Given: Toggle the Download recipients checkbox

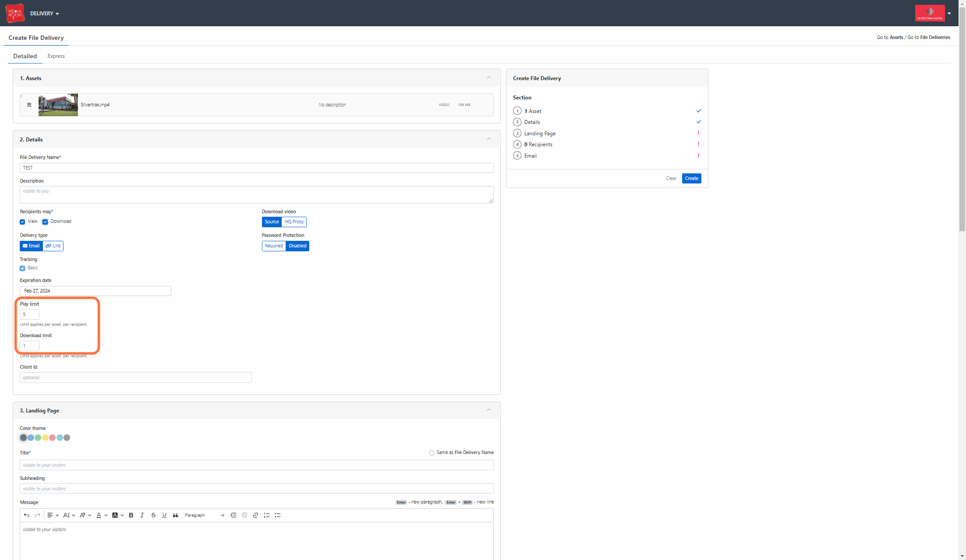Looking at the screenshot, I should (x=45, y=222).
